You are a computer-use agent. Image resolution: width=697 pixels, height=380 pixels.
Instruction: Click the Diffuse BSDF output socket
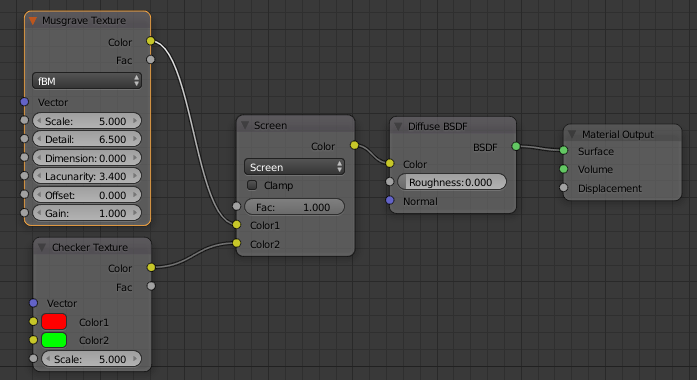pos(516,146)
